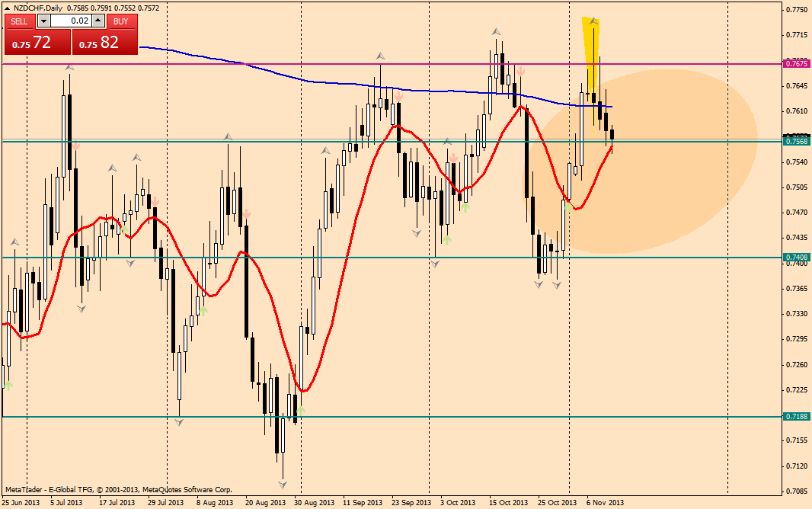The height and width of the screenshot is (509, 812).
Task: Click the NZDCHF,Daily chart title
Action: click(38, 8)
